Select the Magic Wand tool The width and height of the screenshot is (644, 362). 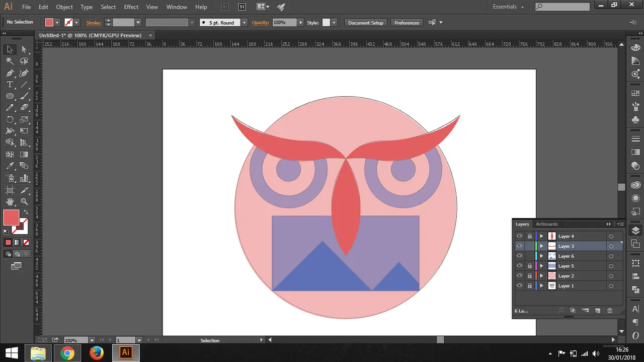point(10,61)
